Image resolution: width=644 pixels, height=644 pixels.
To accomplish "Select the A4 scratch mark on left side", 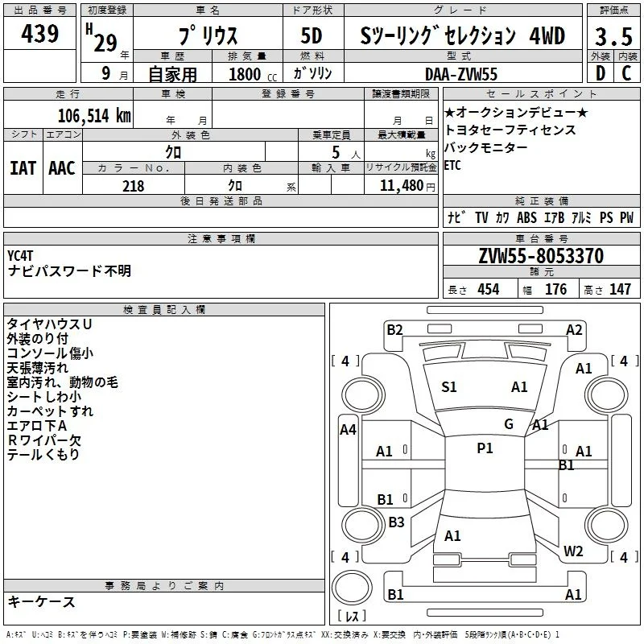I will click(x=348, y=430).
